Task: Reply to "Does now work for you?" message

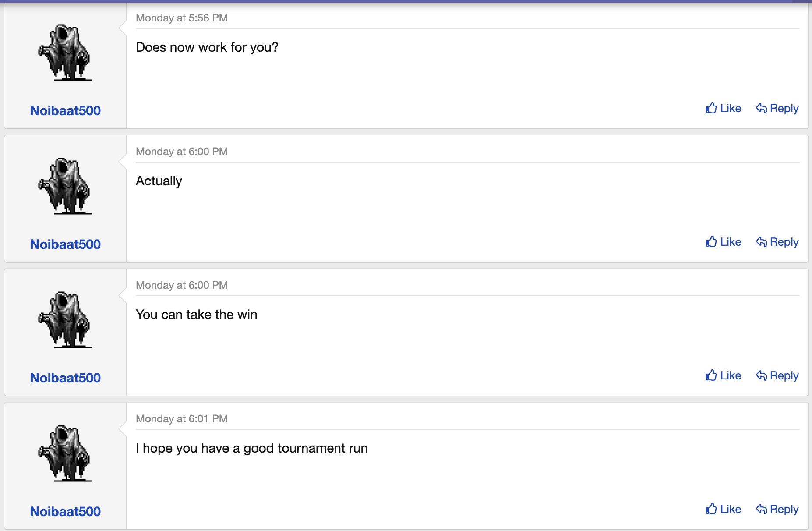Action: tap(777, 108)
